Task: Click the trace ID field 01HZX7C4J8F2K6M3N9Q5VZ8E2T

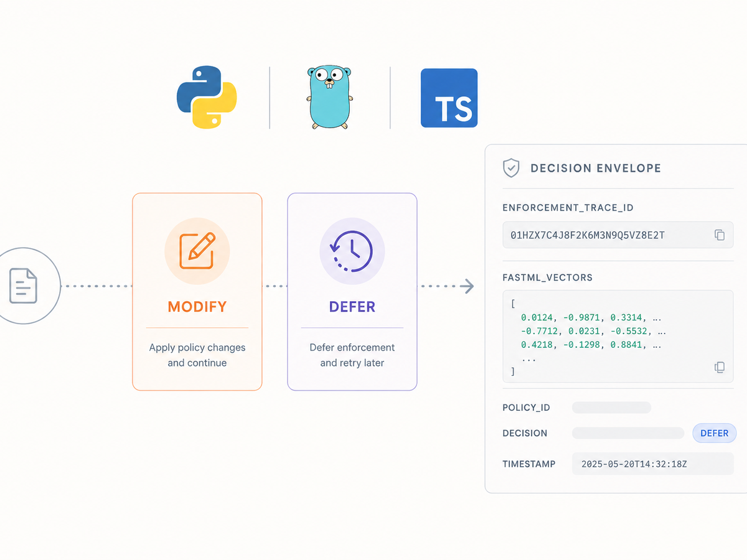Action: [618, 235]
